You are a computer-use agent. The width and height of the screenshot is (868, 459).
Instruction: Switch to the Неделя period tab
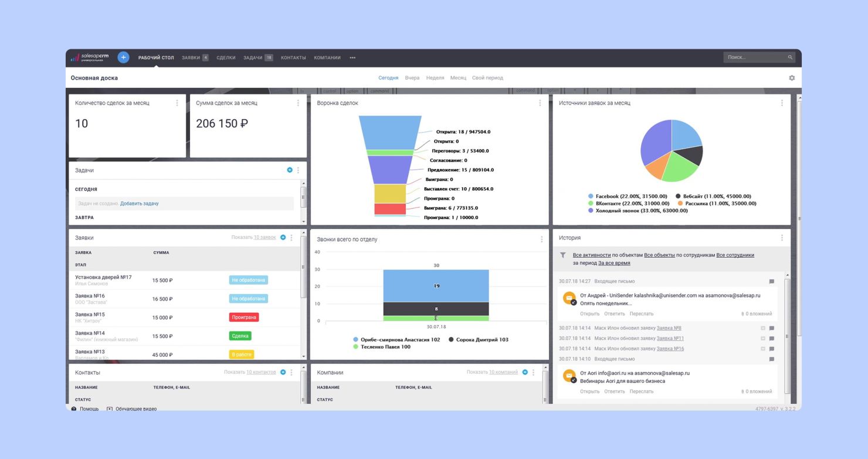tap(435, 78)
